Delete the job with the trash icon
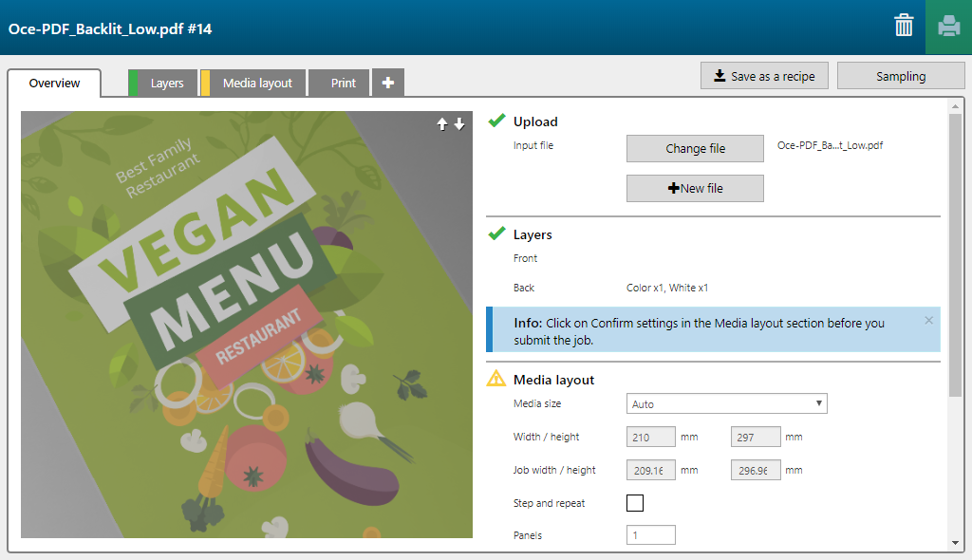The image size is (972, 560). coord(904,26)
